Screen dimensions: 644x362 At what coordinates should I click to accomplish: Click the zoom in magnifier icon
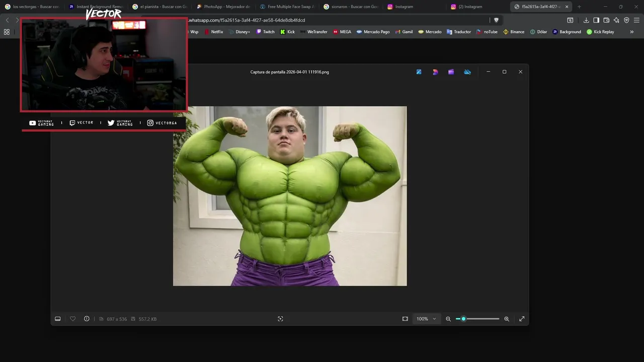(x=507, y=319)
